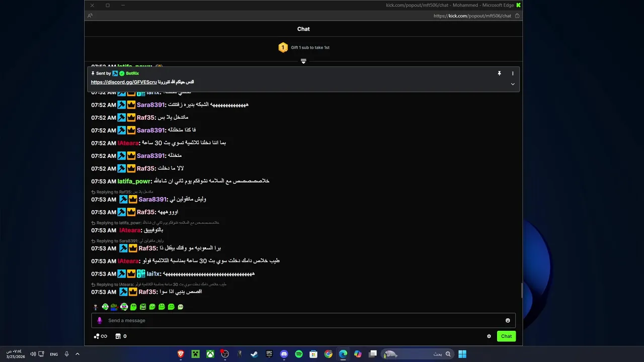
Task: Open Minecraft from taskbar
Action: [195, 354]
